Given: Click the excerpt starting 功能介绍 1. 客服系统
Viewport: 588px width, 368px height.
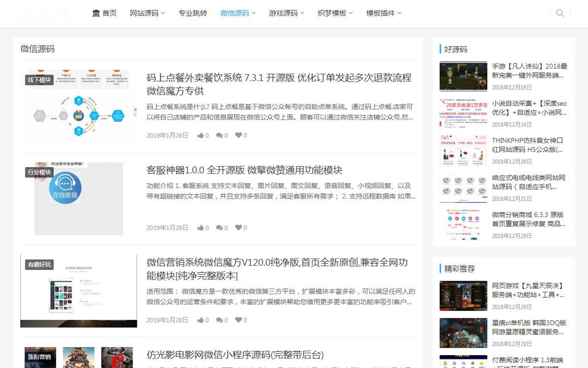Looking at the screenshot, I should [x=281, y=191].
